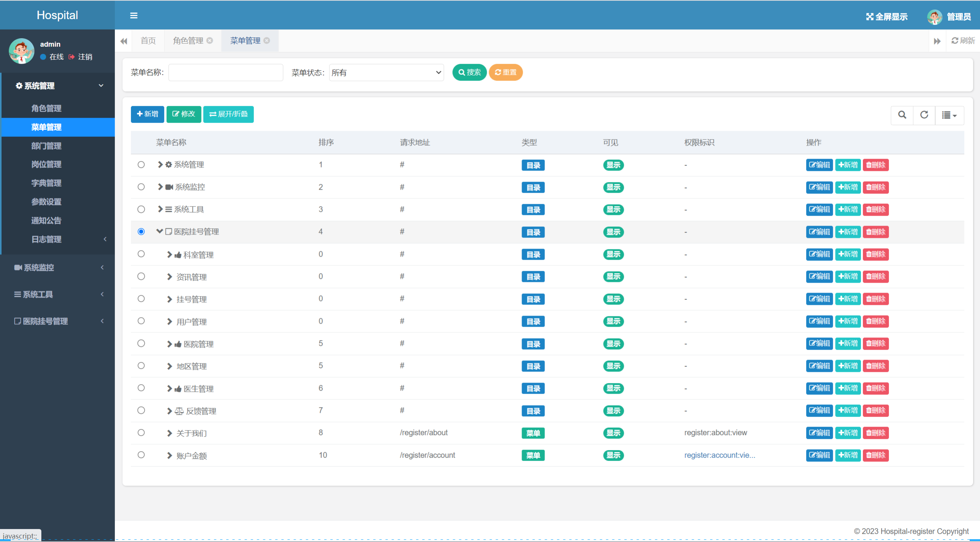
Task: Select the 系统管理 row radio button
Action: pos(141,165)
